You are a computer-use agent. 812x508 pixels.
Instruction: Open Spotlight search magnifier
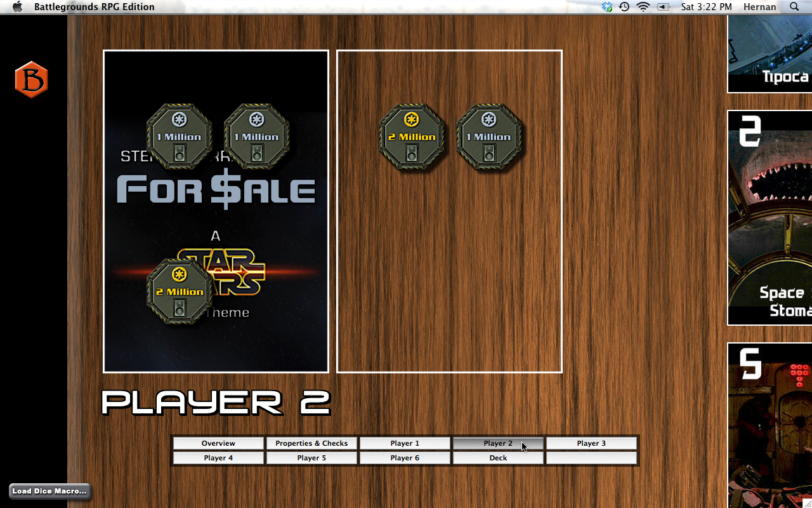794,7
